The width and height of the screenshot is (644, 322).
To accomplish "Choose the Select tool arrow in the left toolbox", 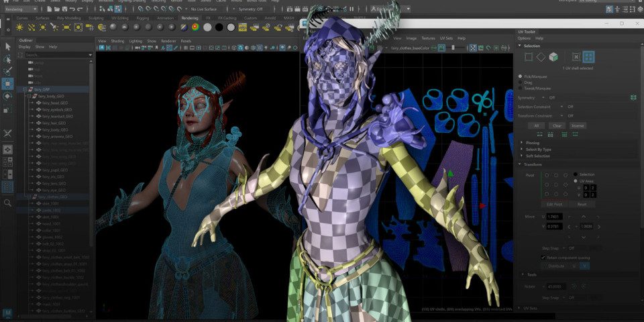I will tap(7, 46).
